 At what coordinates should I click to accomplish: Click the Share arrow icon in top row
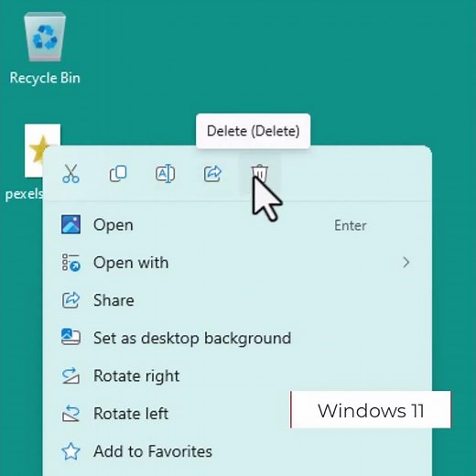[212, 174]
